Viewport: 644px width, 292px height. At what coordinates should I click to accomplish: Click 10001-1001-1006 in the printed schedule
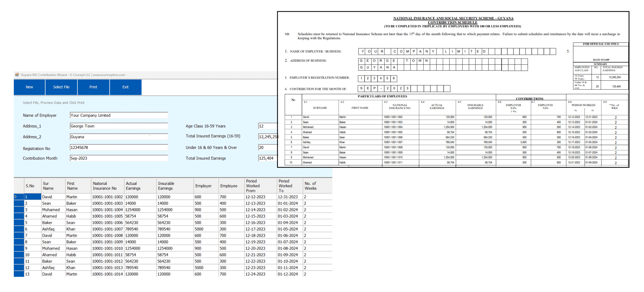pos(393,137)
